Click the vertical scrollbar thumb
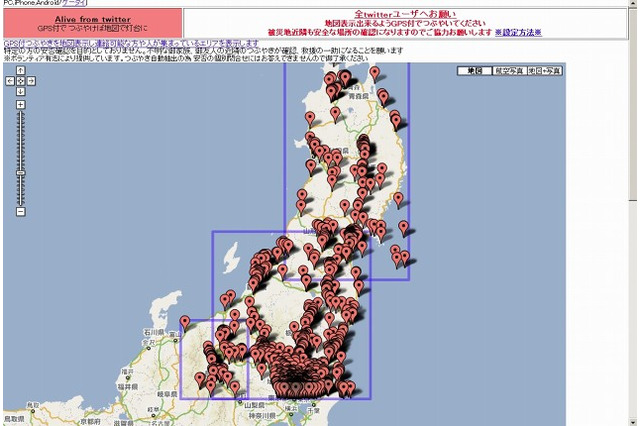640x426 pixels. point(633,103)
